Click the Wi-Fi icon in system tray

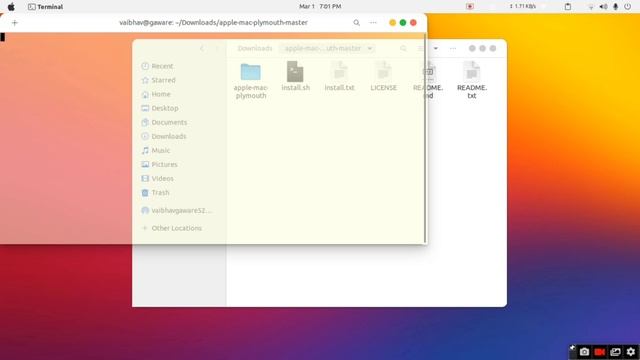pyautogui.click(x=591, y=7)
